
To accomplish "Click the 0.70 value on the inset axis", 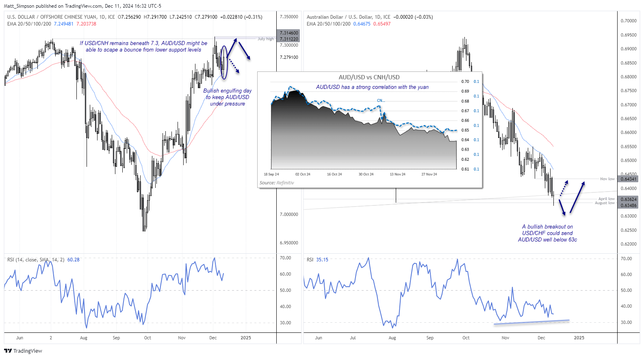I will [x=465, y=82].
